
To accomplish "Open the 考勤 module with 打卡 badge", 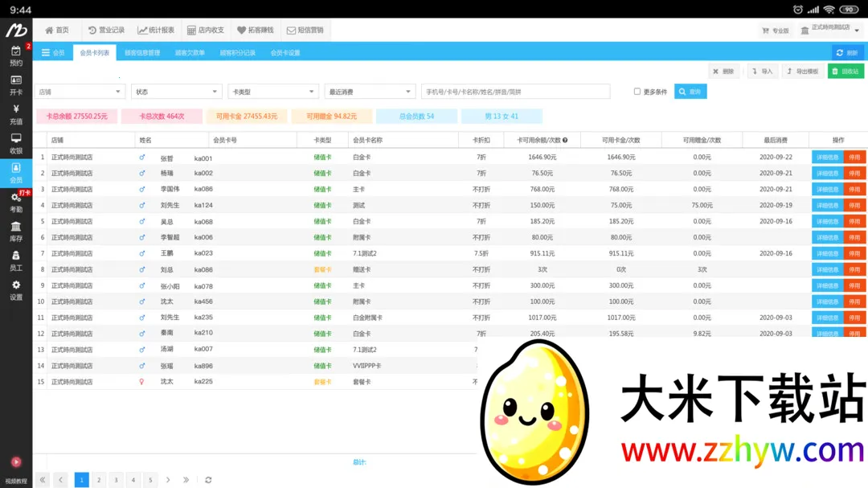I will (x=16, y=203).
